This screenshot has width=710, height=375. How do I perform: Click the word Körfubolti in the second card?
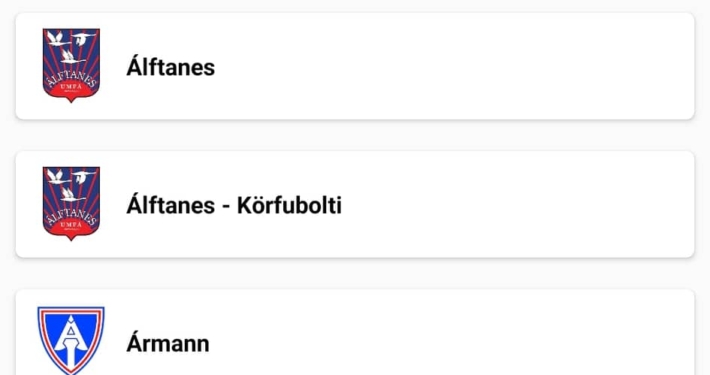click(289, 205)
